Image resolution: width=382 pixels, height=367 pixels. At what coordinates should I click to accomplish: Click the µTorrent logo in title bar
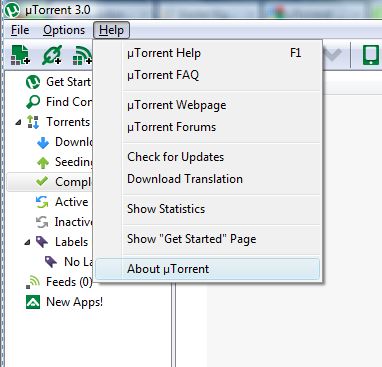point(12,10)
